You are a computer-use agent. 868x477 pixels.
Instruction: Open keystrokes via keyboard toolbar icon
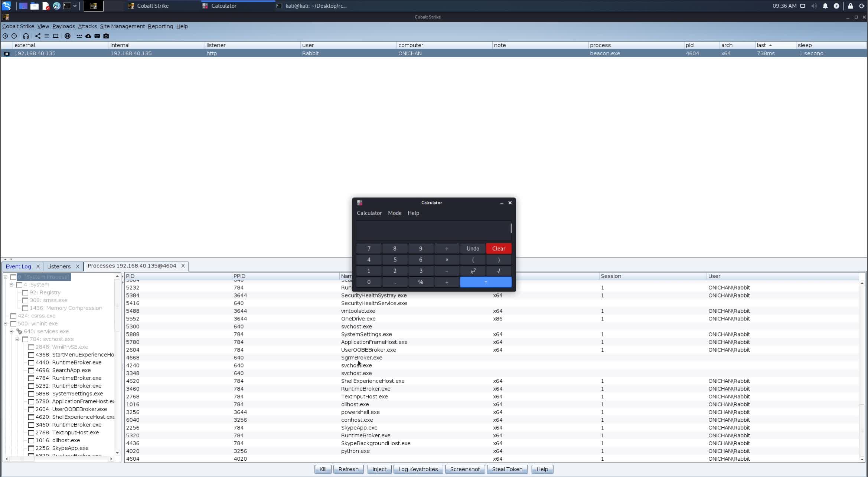click(97, 36)
